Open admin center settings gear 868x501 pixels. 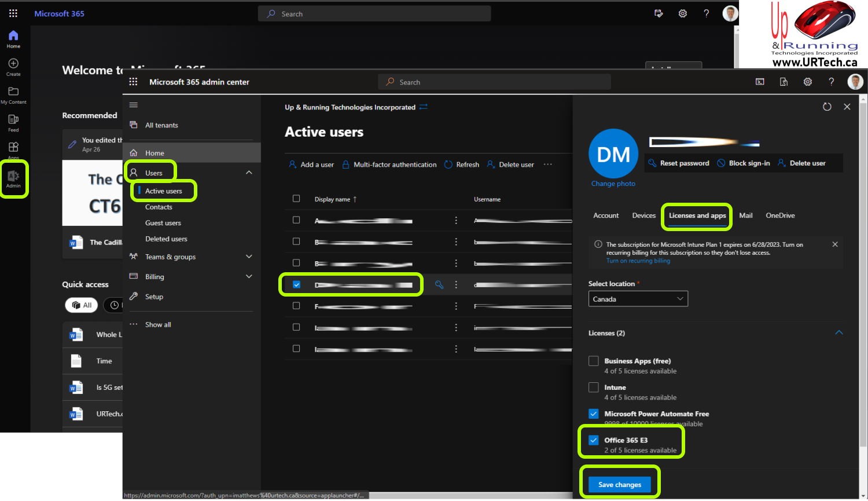[x=807, y=82]
